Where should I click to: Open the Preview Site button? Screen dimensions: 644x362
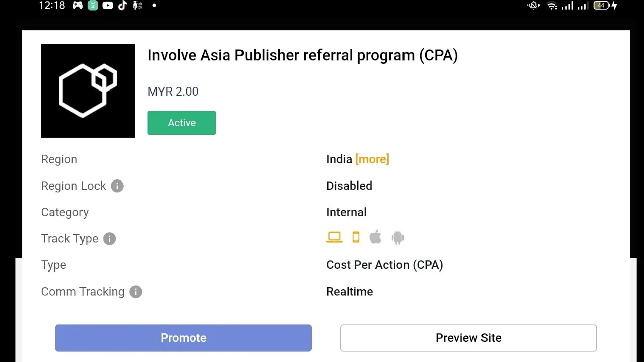(468, 338)
